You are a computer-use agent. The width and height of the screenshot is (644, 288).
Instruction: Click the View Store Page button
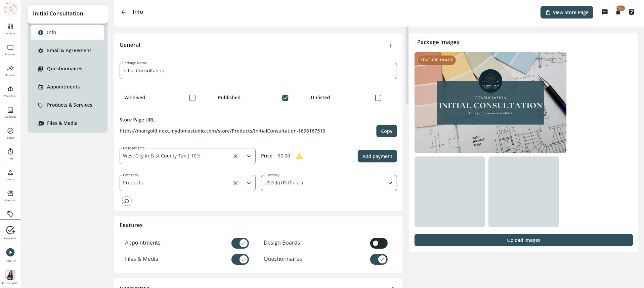coord(567,12)
